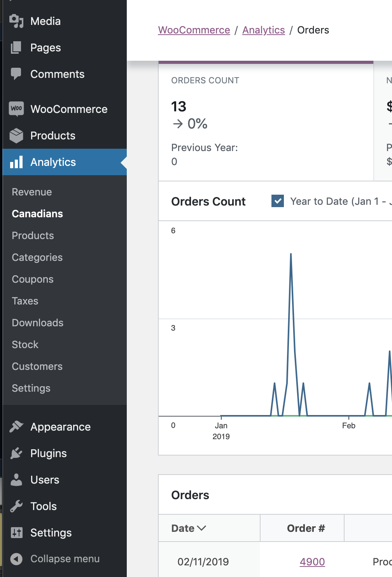Open Customers analytics report
Screen dimensions: 392x577
[x=37, y=366]
